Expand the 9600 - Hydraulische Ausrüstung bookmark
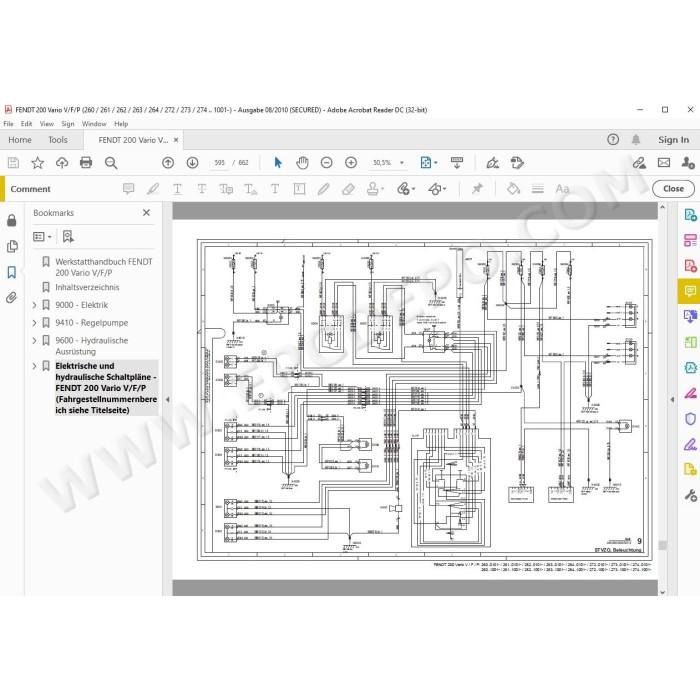Image resolution: width=700 pixels, height=700 pixels. coord(34,341)
